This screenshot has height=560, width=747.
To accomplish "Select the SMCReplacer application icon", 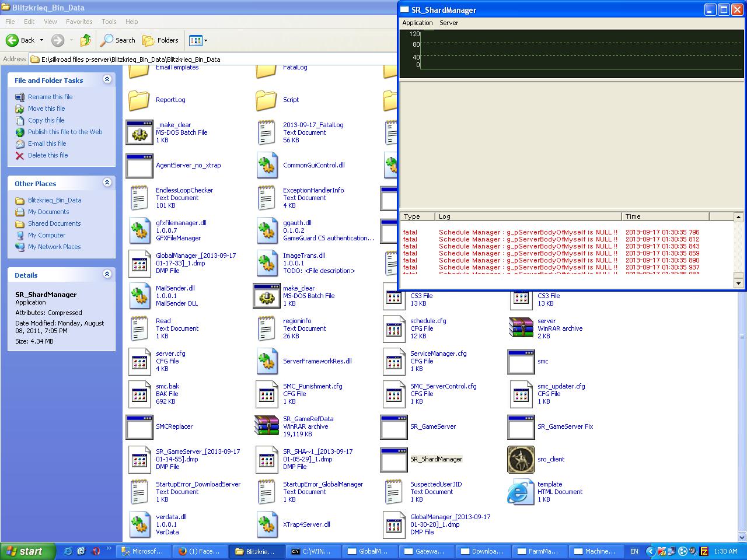I will (x=139, y=426).
